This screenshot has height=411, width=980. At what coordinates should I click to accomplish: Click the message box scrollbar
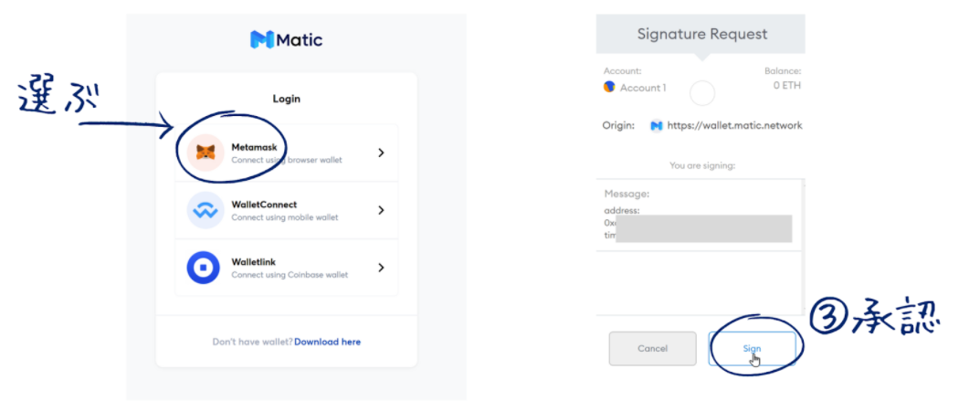[802, 215]
